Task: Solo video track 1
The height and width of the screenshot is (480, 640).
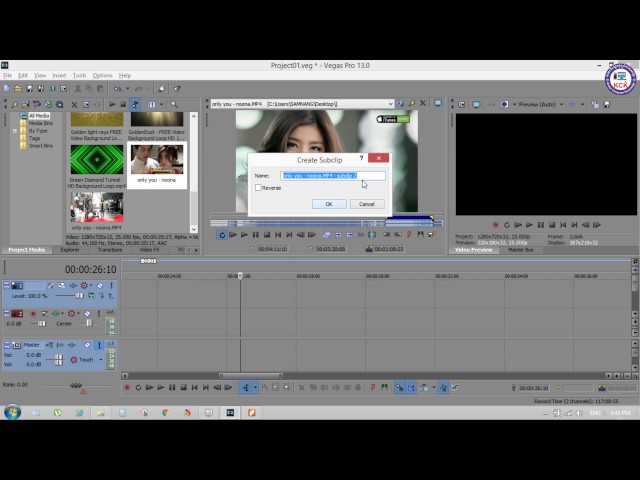Action: pos(111,285)
